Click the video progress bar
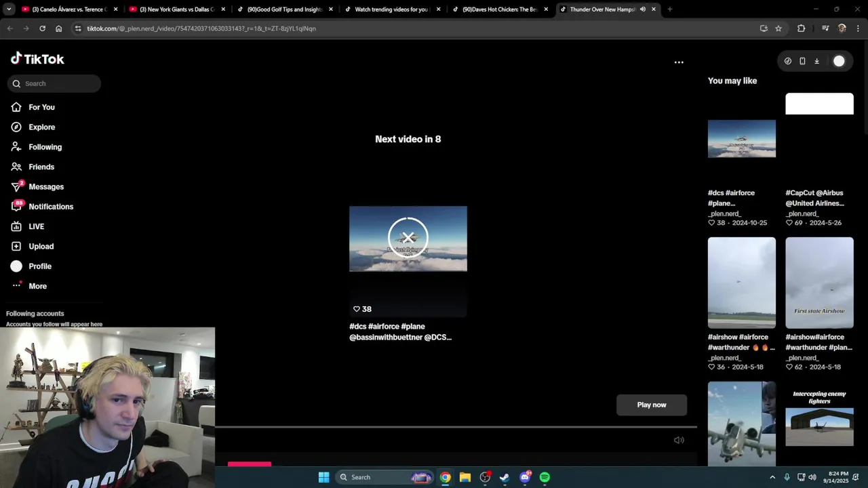Image resolution: width=868 pixels, height=488 pixels. pos(456,427)
